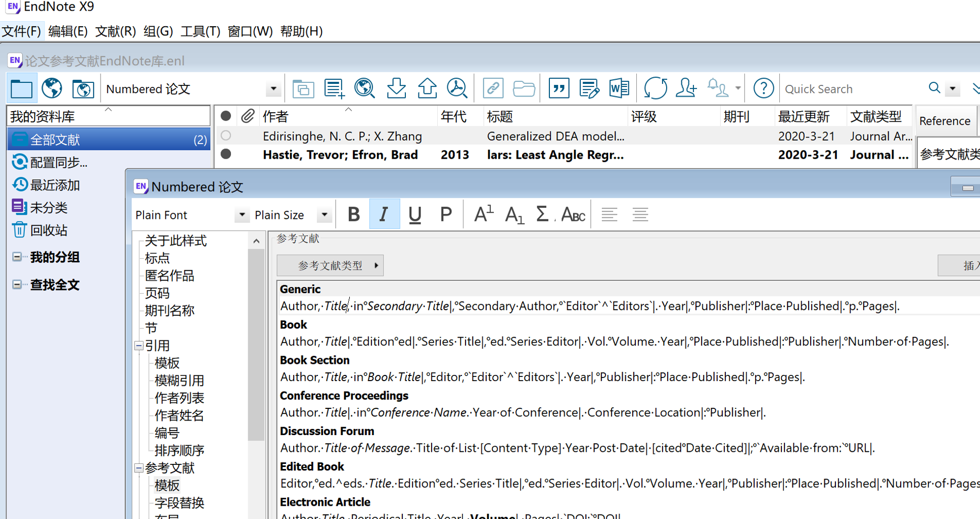Viewport: 980px width, 519px height.
Task: Collapse the 引用 tree node
Action: click(x=138, y=346)
